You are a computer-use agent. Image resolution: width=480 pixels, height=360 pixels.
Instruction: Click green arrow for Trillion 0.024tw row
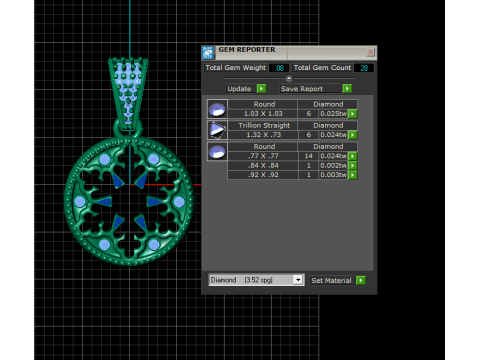click(x=353, y=135)
